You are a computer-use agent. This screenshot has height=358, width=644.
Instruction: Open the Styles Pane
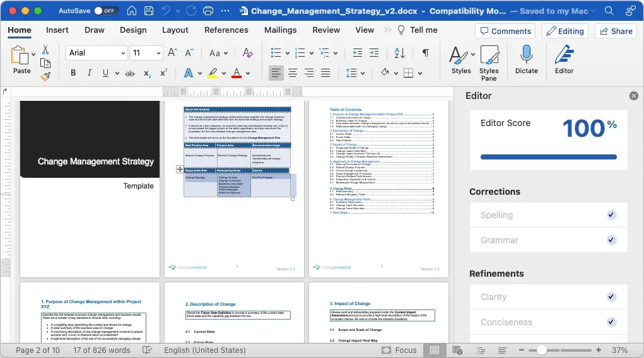[489, 63]
